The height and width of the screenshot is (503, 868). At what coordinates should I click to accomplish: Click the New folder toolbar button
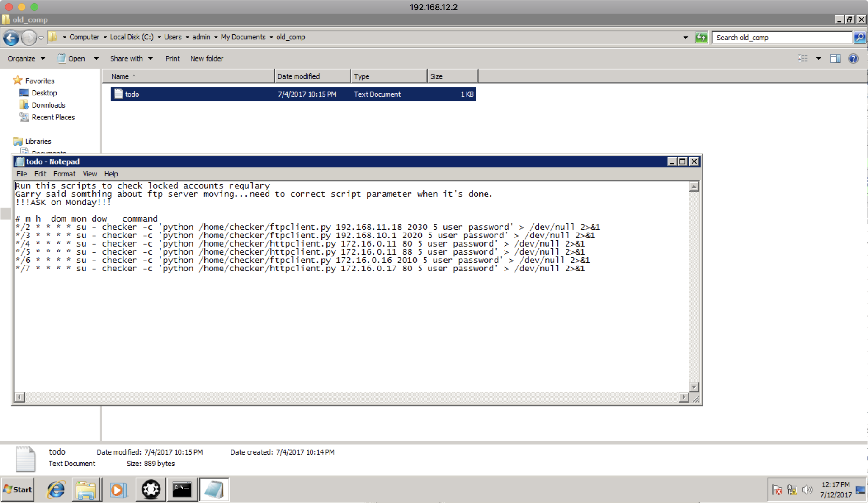pyautogui.click(x=207, y=59)
